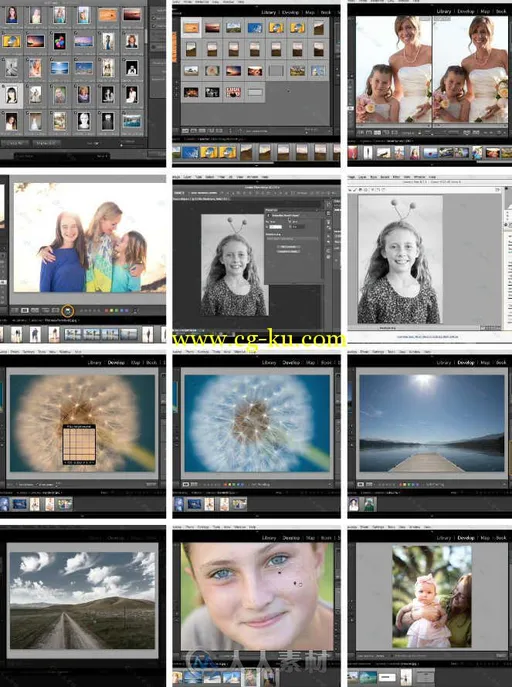Select compare view icon under thumbnail grid
This screenshot has height=687, width=512.
coord(202,131)
